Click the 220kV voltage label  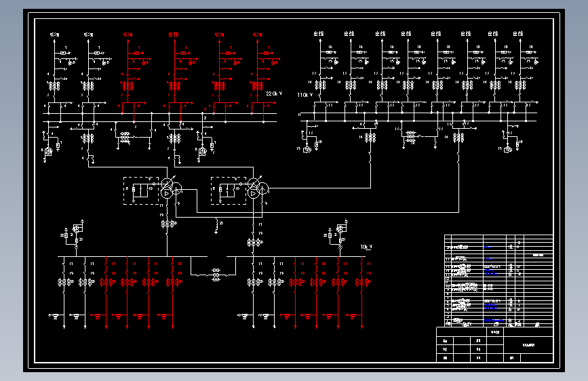click(274, 94)
